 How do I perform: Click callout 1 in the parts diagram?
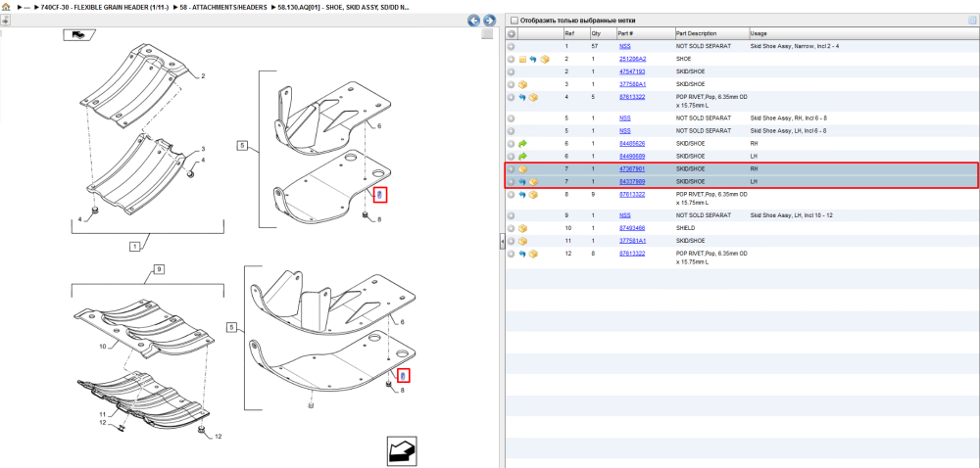[135, 247]
